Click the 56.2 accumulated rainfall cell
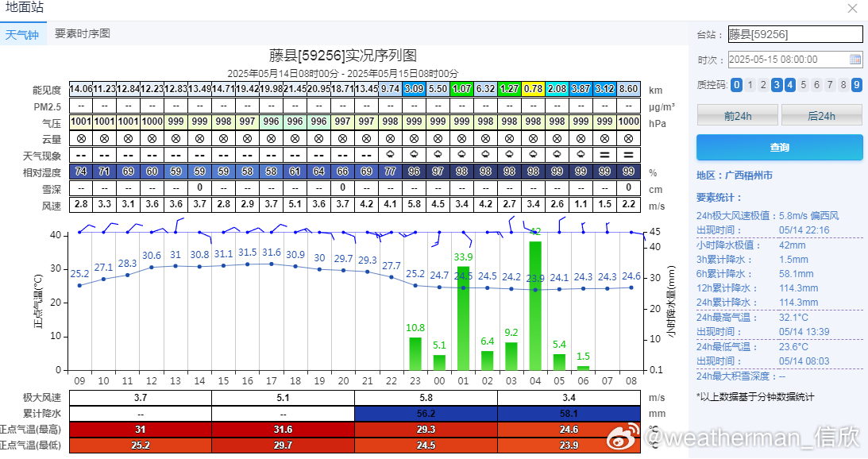868x459 pixels. 426,414
